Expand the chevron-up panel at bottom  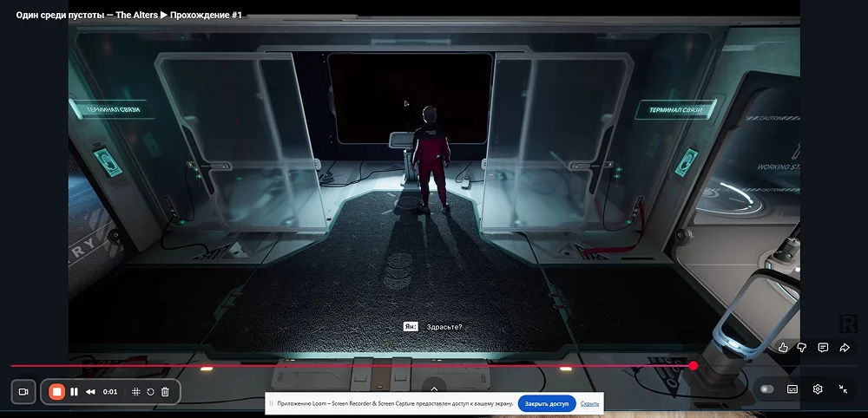[x=434, y=387]
